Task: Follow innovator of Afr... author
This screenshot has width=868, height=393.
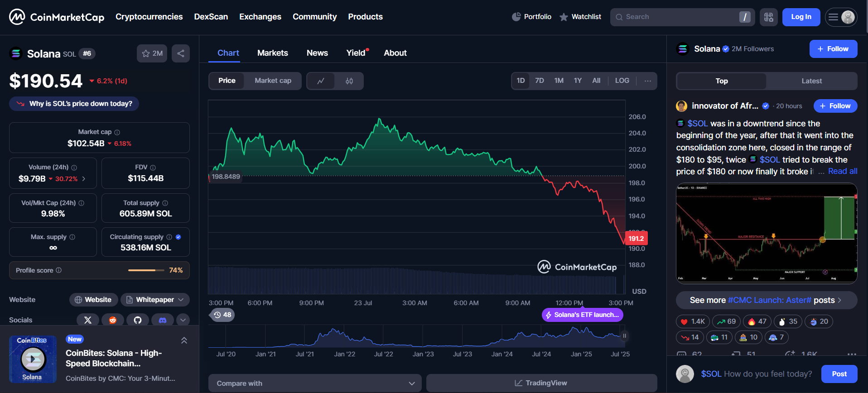Action: click(835, 106)
